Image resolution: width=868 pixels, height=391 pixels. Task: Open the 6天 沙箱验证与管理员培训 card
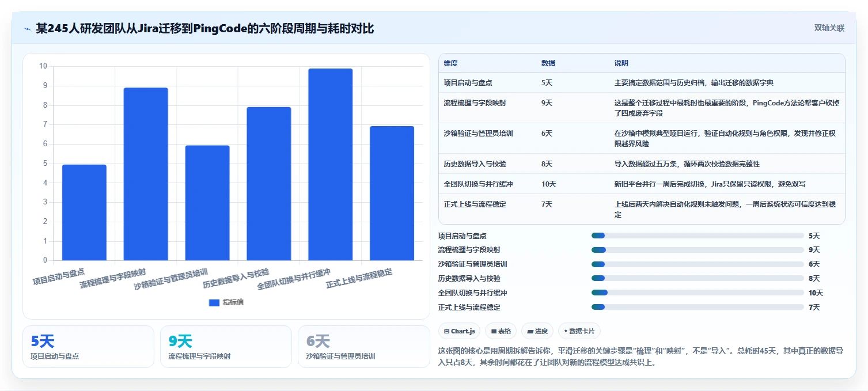tap(364, 347)
